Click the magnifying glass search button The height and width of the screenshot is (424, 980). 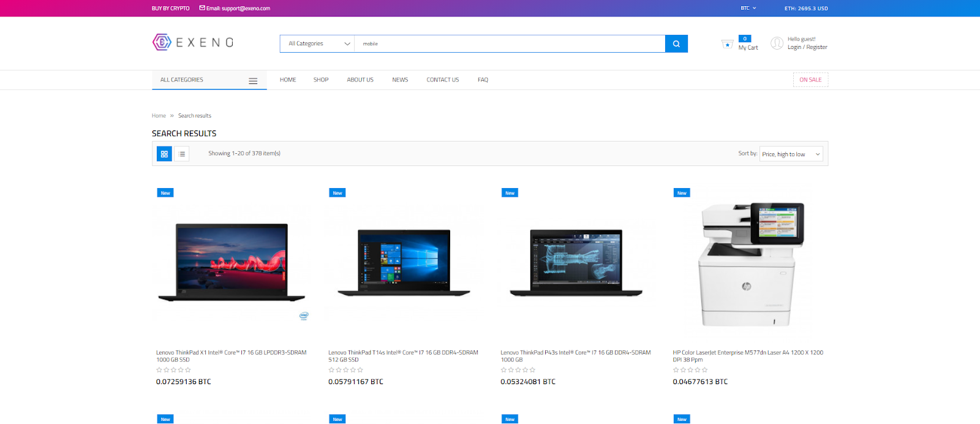pyautogui.click(x=676, y=44)
